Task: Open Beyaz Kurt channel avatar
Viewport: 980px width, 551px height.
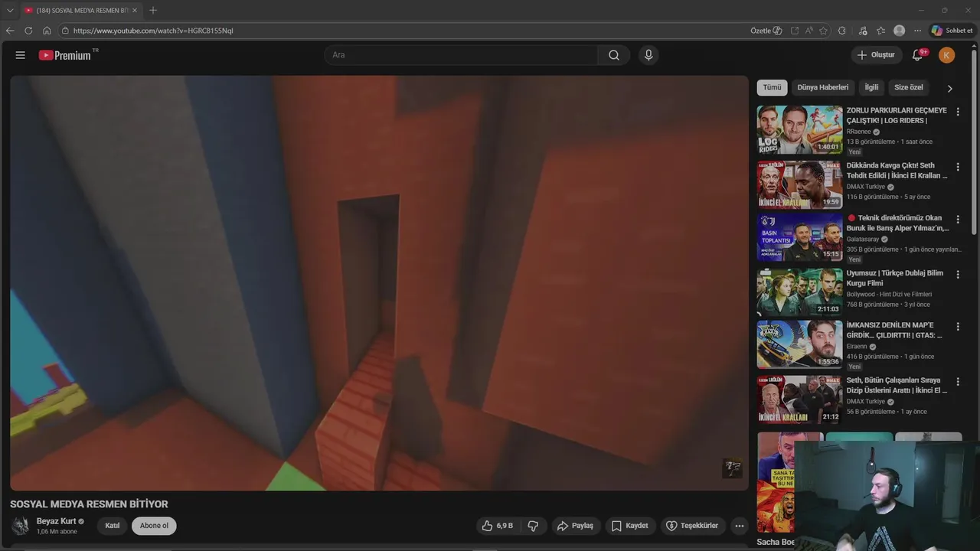Action: (x=21, y=526)
